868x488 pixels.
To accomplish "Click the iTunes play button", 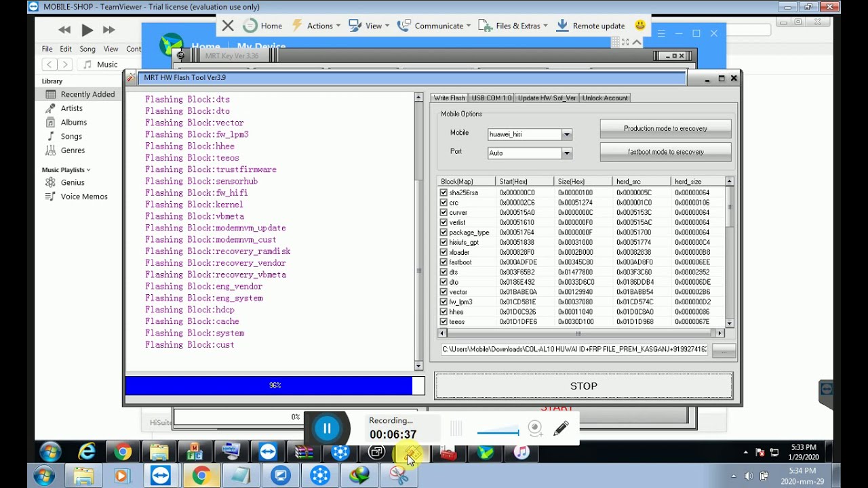I will (87, 30).
